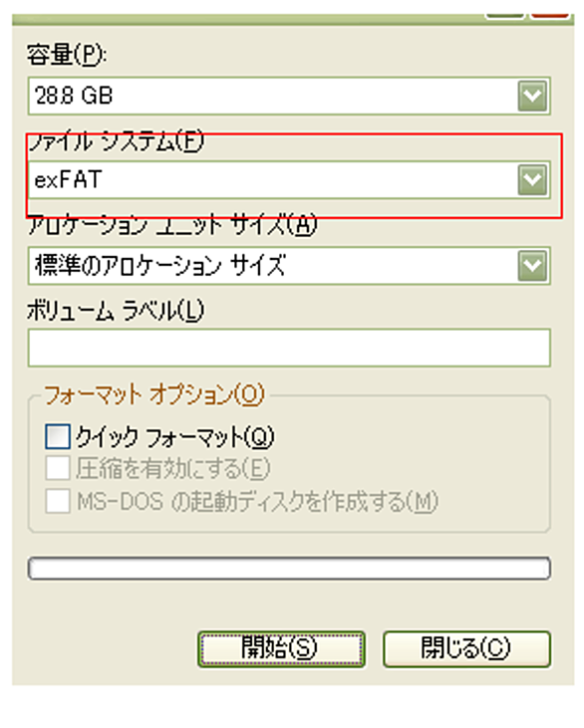Click the red close button in the title bar
Screen dimensions: 584x728
(x=550, y=15)
